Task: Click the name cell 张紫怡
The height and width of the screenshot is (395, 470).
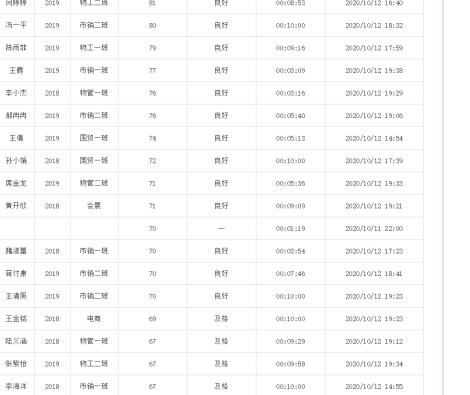Action: [16, 364]
